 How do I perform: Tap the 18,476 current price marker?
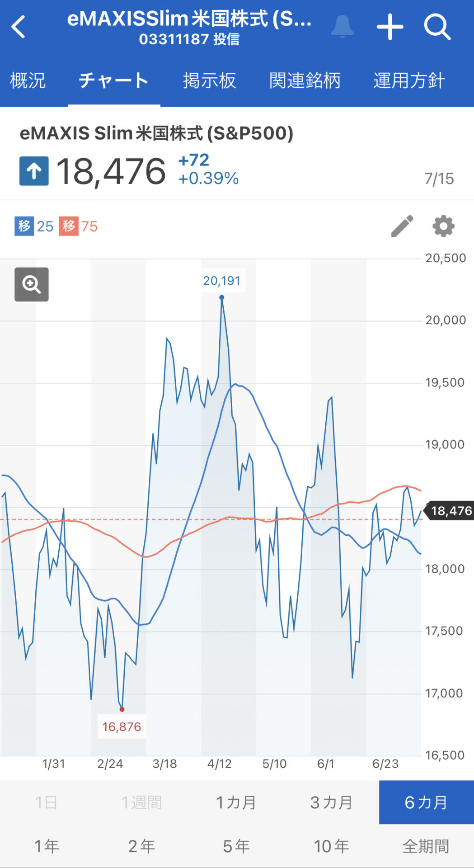450,511
